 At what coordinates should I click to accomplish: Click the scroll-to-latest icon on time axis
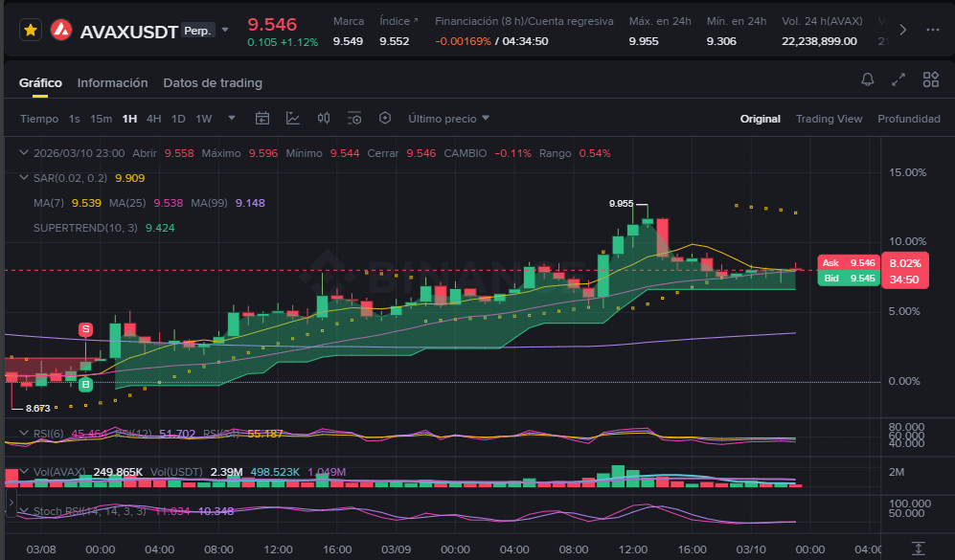click(x=918, y=549)
